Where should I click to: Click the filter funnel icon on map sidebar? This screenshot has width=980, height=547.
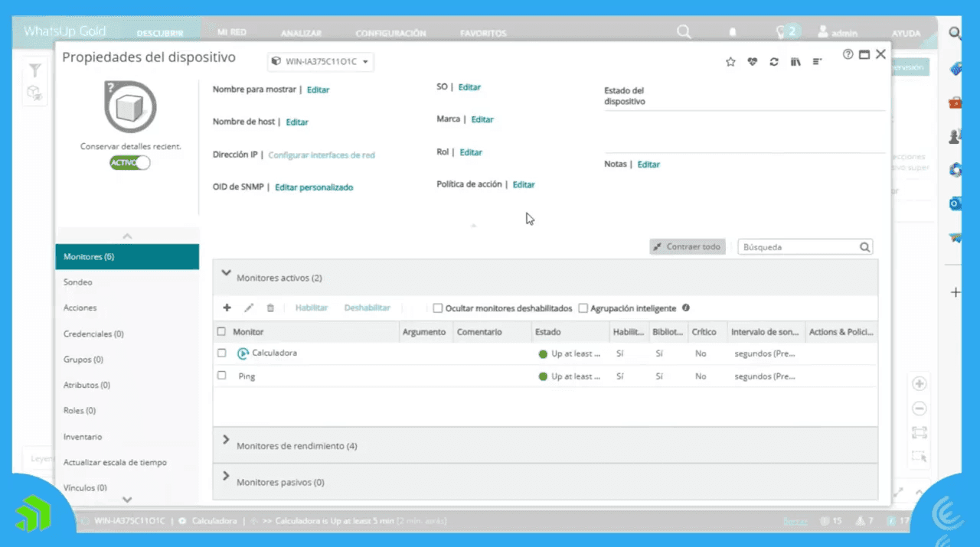coord(34,70)
